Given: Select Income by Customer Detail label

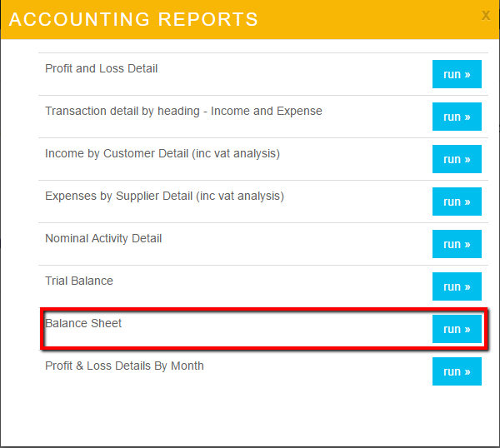Looking at the screenshot, I should [x=162, y=153].
